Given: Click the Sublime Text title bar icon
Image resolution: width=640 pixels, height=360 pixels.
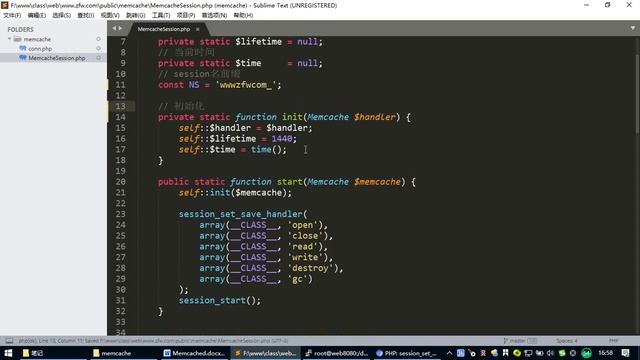Looking at the screenshot, I should point(5,5).
